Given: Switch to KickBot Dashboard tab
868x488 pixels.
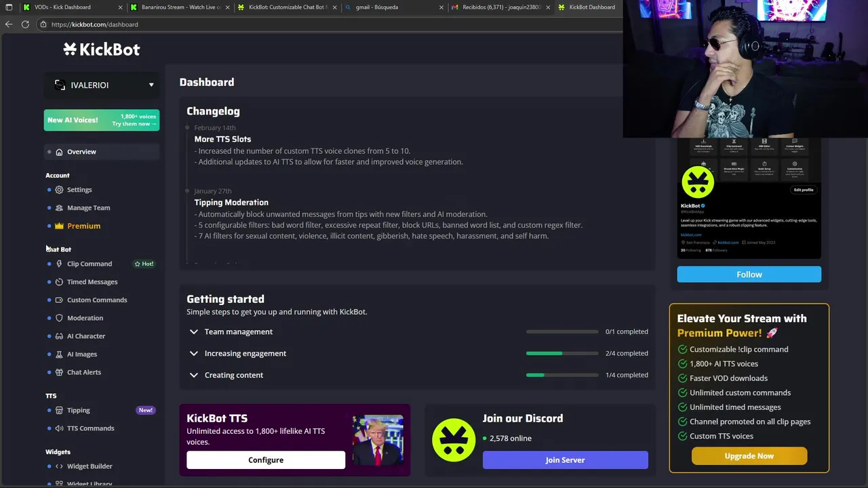Looking at the screenshot, I should (x=589, y=7).
